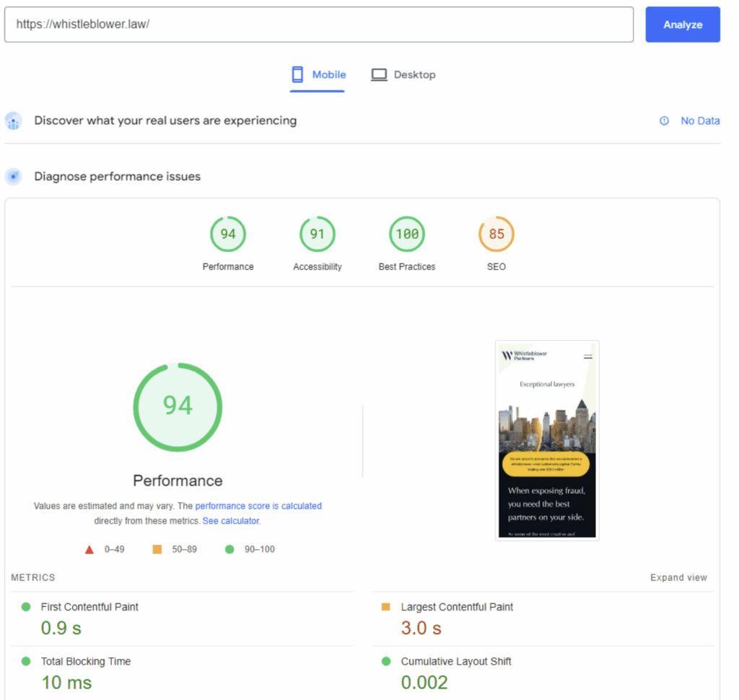Select the SEO score gauge 85
Image resolution: width=739 pixels, height=700 pixels.
coord(497,235)
